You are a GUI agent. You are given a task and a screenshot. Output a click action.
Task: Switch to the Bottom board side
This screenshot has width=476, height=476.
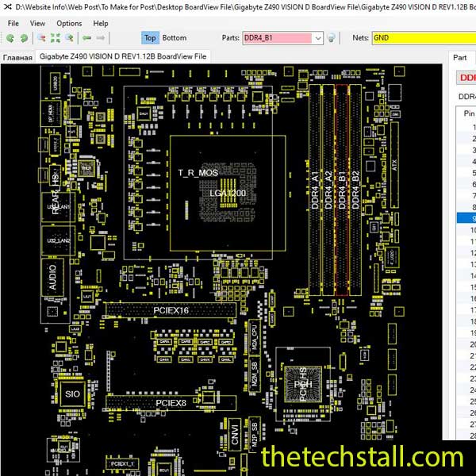click(175, 38)
